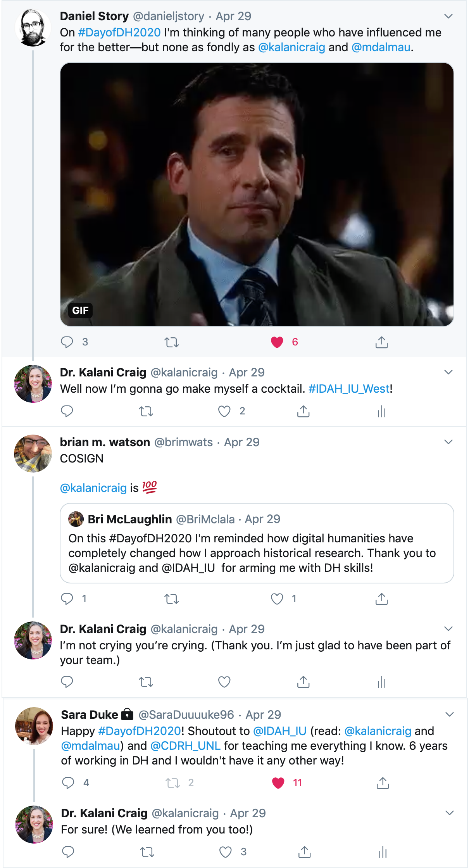Like Kalani Craig's cocktail tweet
Image resolution: width=469 pixels, height=868 pixels.
224,411
